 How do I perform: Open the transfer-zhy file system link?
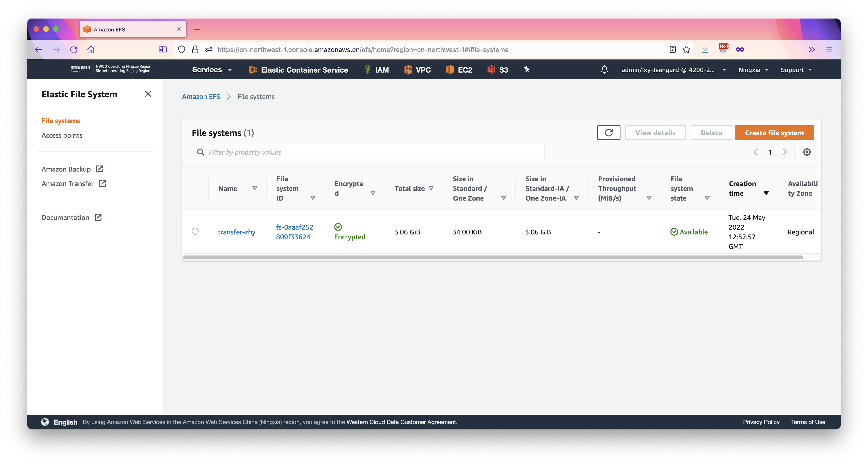coord(237,232)
